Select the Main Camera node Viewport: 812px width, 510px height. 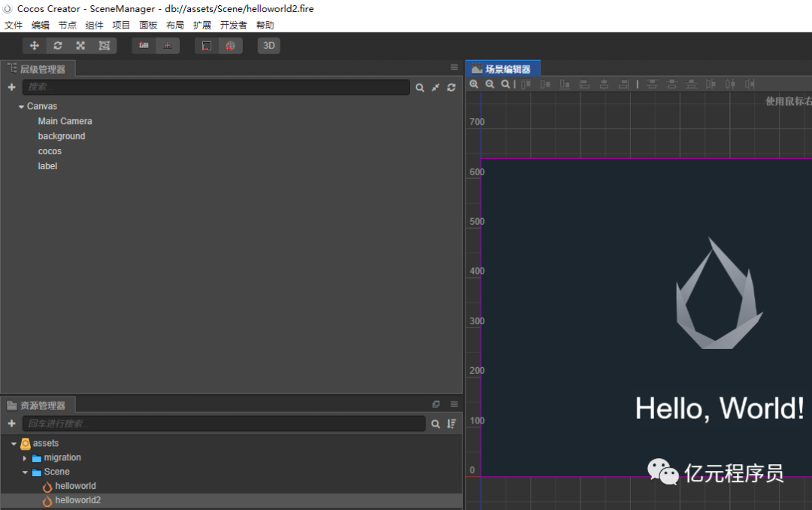coord(65,121)
